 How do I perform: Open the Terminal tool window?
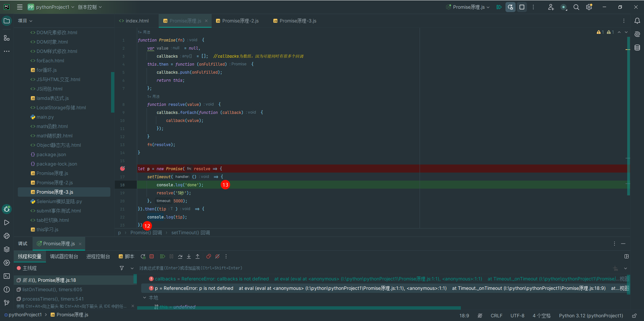tap(7, 276)
